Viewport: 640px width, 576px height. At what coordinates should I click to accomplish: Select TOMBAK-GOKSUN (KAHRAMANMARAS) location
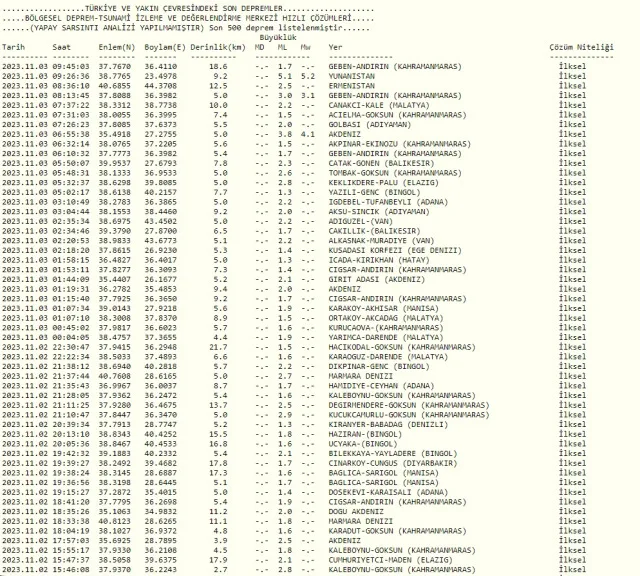[395, 173]
